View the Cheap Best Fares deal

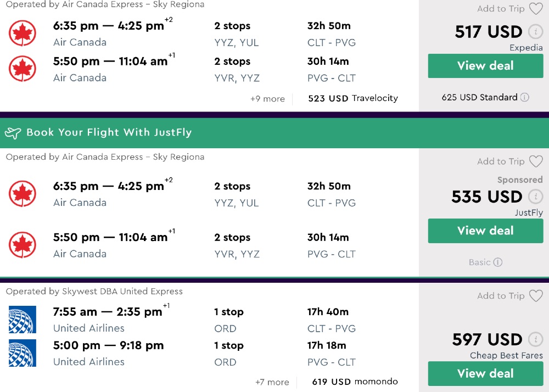485,373
